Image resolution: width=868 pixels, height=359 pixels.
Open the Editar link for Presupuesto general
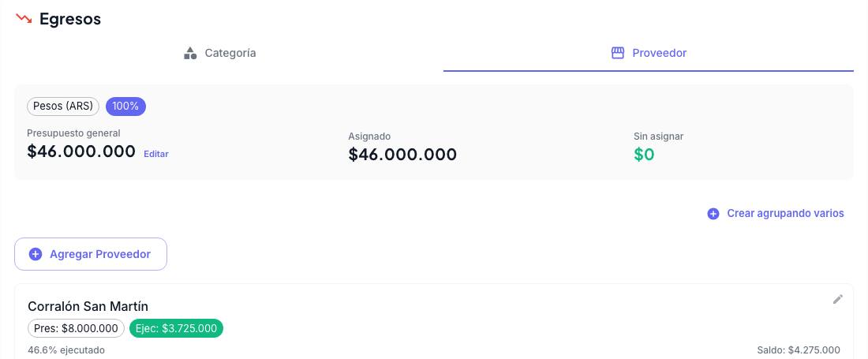coord(156,155)
